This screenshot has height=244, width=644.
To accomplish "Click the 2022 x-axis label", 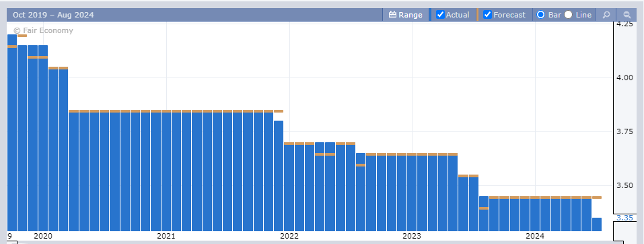I will 289,236.
